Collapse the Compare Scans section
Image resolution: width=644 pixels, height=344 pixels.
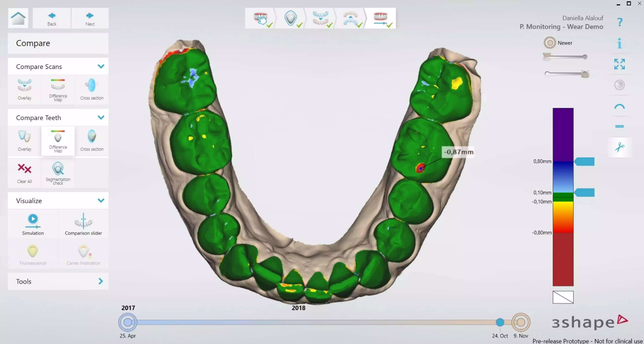tap(101, 66)
